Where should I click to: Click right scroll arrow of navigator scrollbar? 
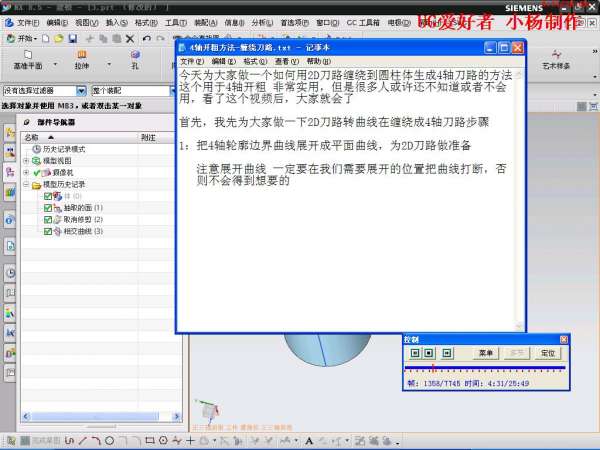(x=176, y=416)
